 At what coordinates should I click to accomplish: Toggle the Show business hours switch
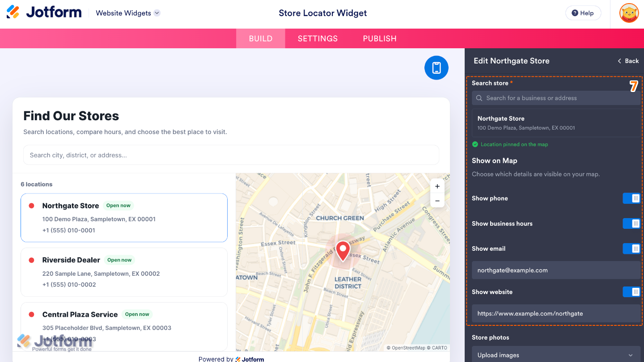tap(631, 223)
